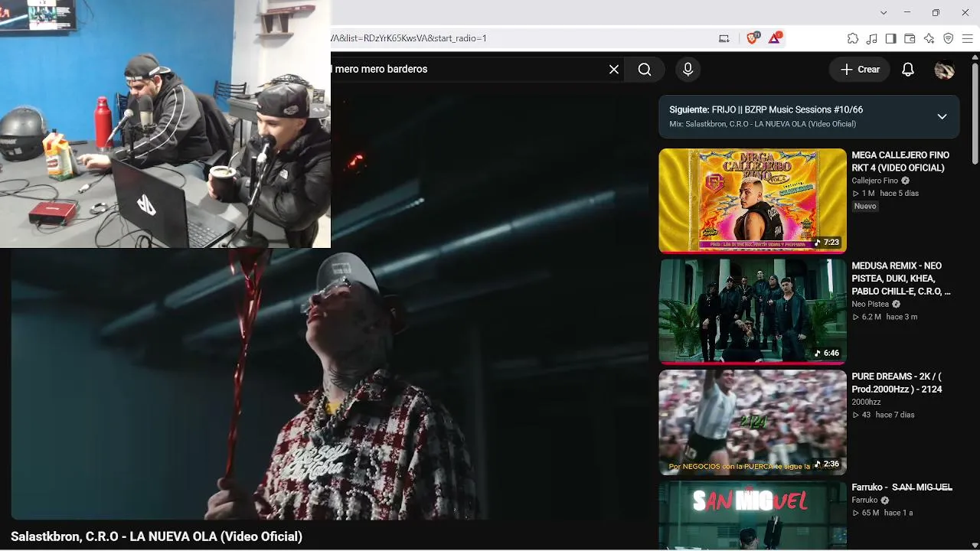The height and width of the screenshot is (551, 980).
Task: Open the Neo Pistea channel link
Action: pyautogui.click(x=871, y=305)
